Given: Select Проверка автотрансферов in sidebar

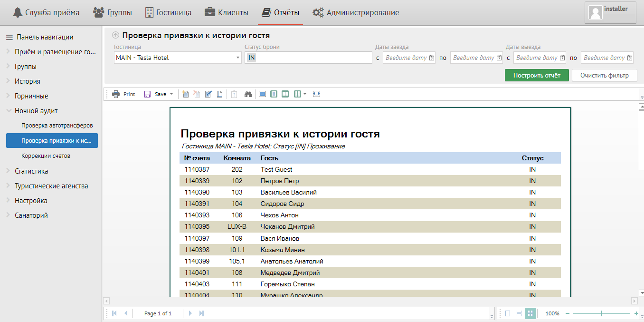Looking at the screenshot, I should [57, 126].
